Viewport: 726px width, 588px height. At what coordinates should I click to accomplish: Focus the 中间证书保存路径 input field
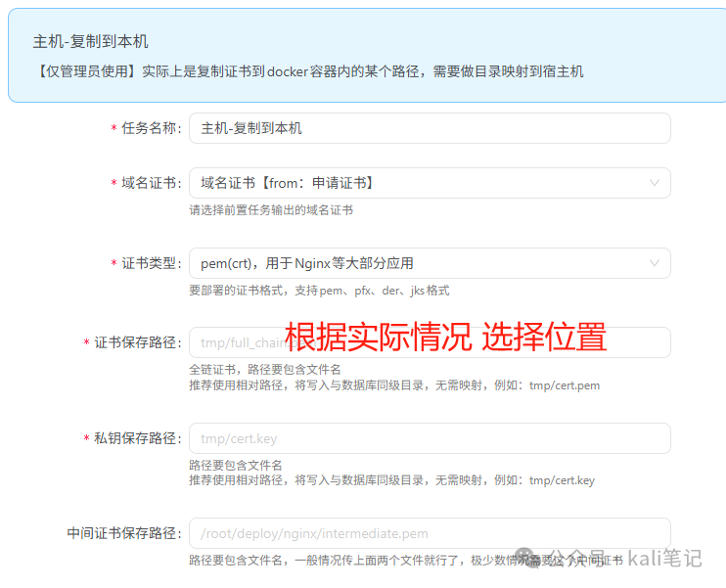point(430,533)
